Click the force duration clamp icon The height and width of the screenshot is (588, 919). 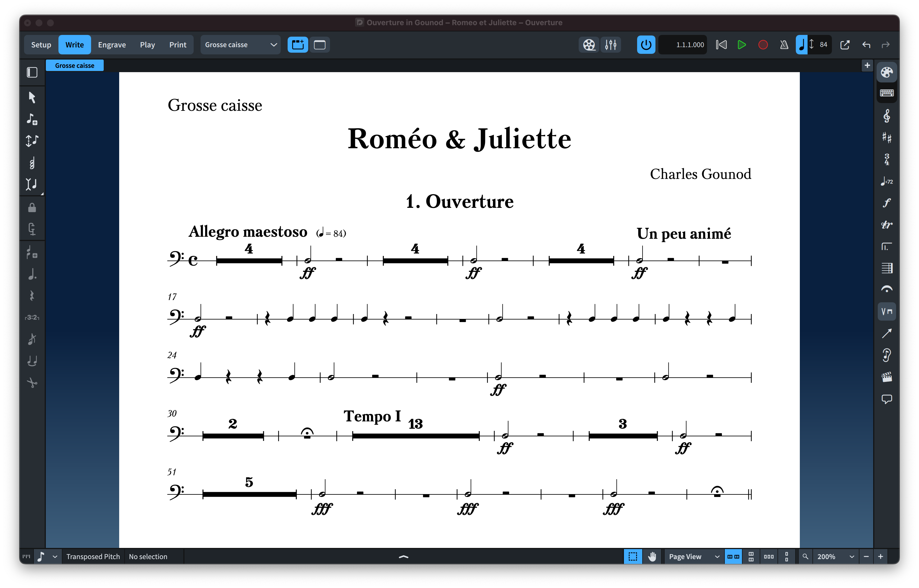32,229
